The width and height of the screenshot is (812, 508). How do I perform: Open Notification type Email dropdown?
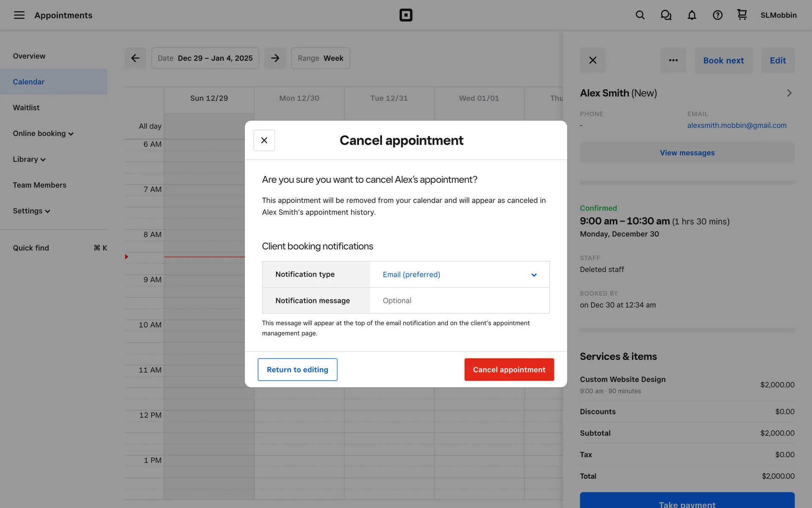click(459, 274)
